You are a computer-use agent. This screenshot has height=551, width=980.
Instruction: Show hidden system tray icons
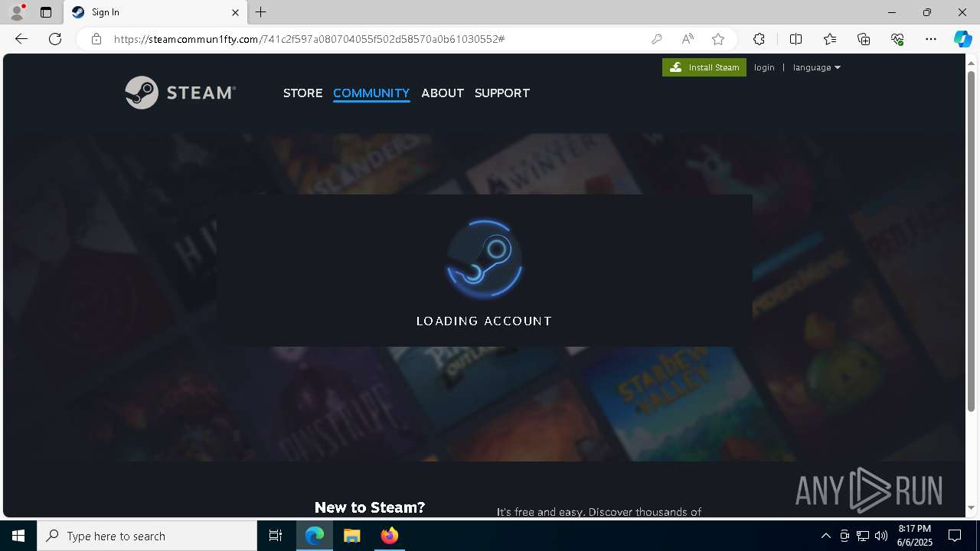click(x=825, y=536)
